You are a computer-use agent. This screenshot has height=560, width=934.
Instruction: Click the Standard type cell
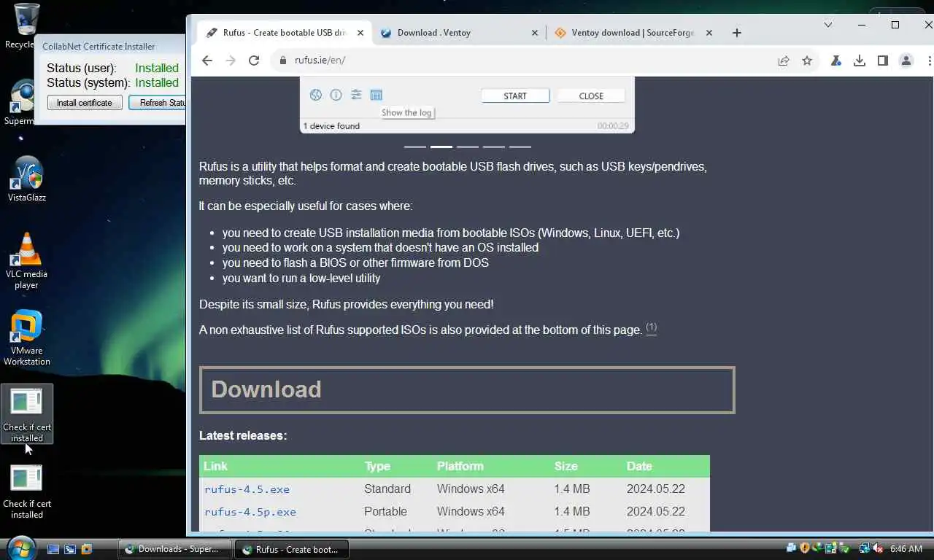tap(387, 489)
